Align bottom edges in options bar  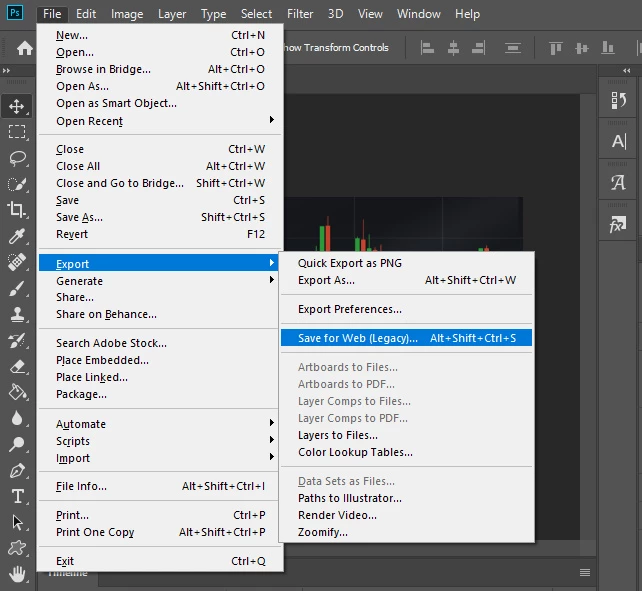[x=608, y=48]
